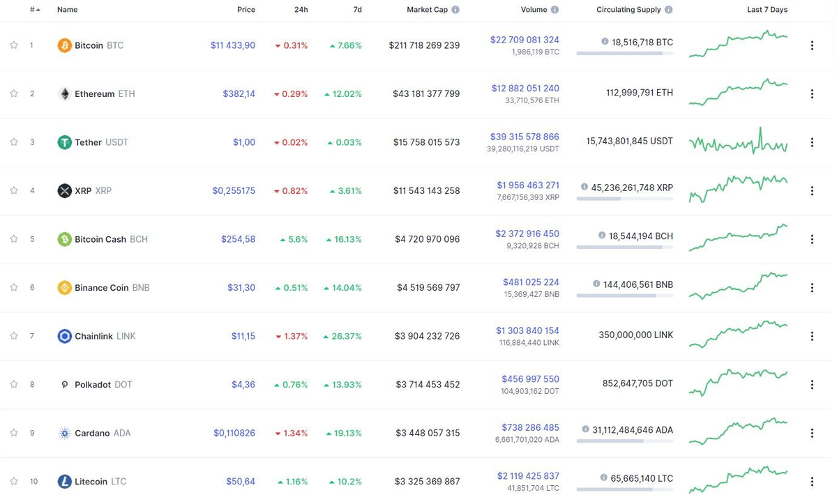Viewport: 837px width, 504px height.
Task: Click the Cardano logo icon
Action: coord(64,433)
